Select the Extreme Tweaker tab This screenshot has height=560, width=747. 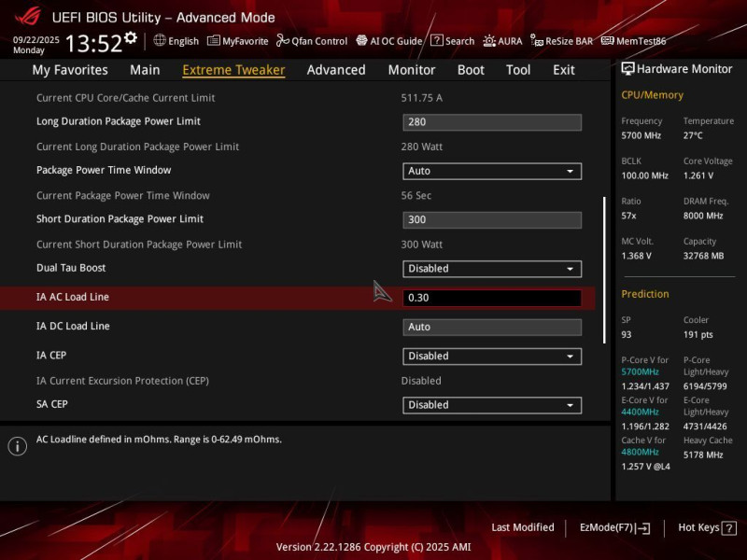pos(233,70)
